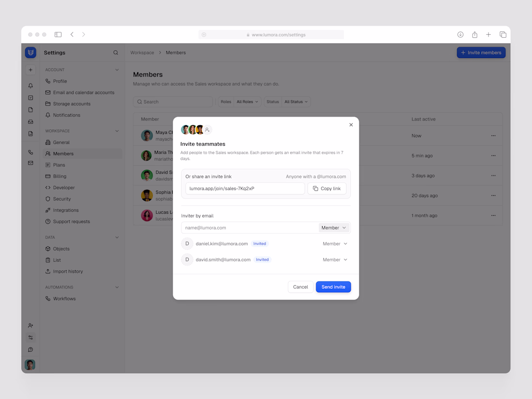Screen dimensions: 532x399
Task: Toggle the browser sidebar icon
Action: 58,35
